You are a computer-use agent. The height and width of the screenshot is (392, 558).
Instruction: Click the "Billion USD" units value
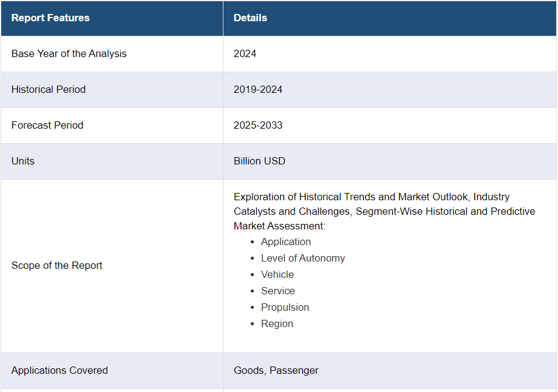point(259,161)
